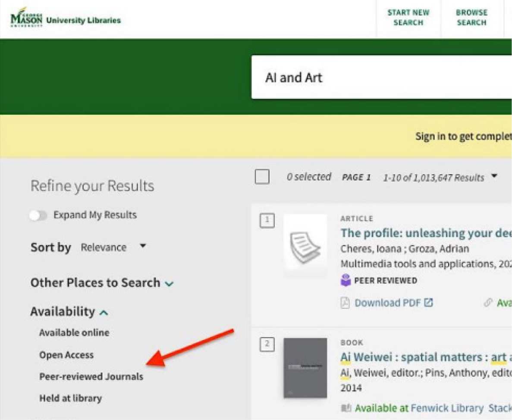Open Browse Search menu item
Image resolution: width=512 pixels, height=420 pixels.
(x=471, y=18)
